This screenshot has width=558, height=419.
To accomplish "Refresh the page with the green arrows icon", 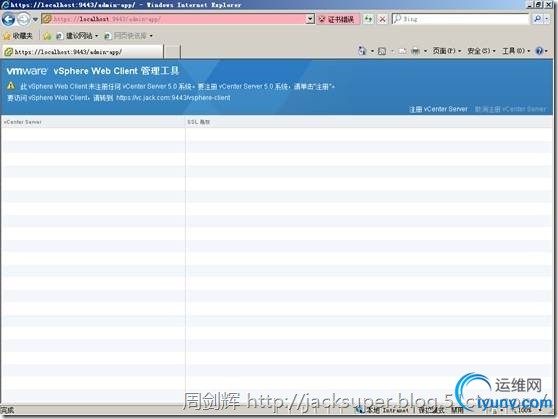I will click(368, 19).
